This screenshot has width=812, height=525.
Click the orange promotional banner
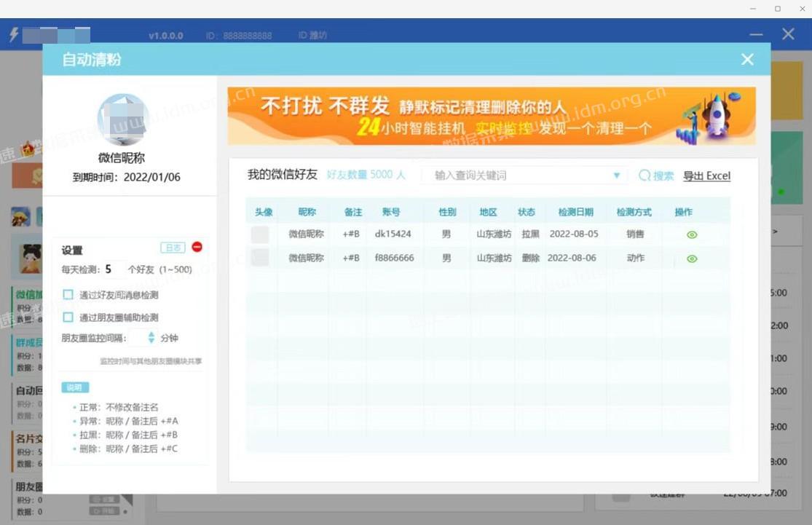(492, 116)
